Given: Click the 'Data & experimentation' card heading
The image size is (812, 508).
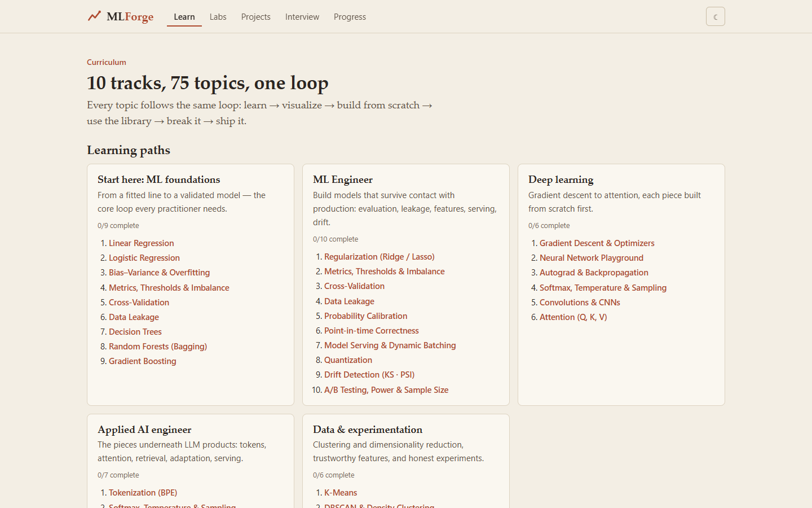Looking at the screenshot, I should (368, 430).
